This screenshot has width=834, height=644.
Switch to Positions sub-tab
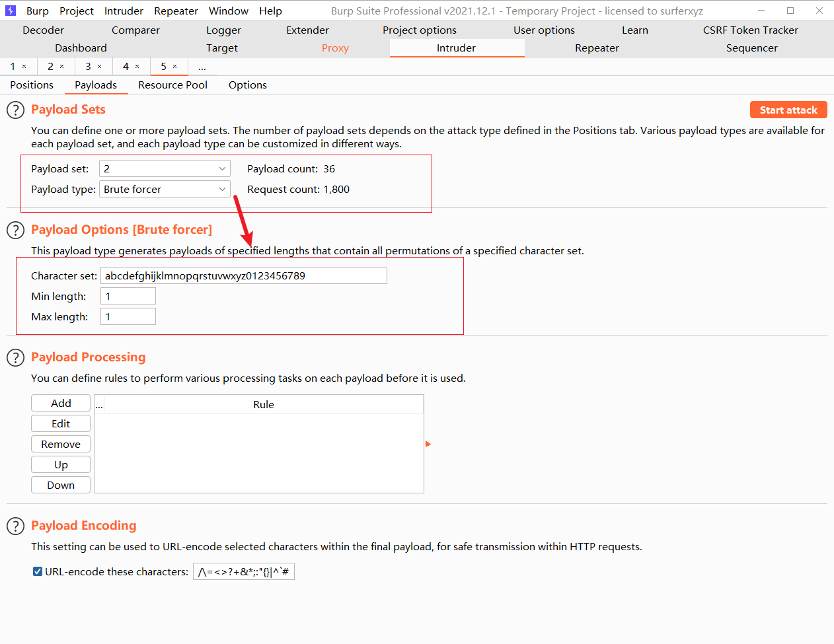click(x=32, y=85)
